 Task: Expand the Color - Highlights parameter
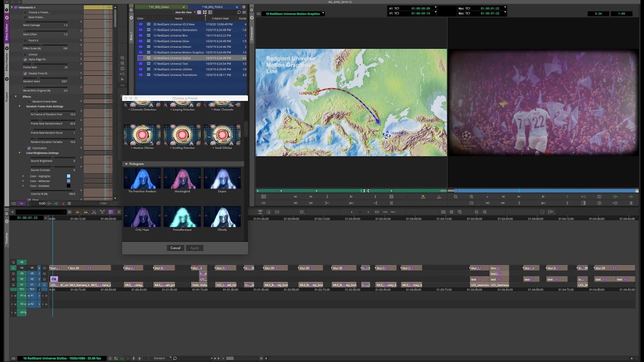pyautogui.click(x=23, y=176)
